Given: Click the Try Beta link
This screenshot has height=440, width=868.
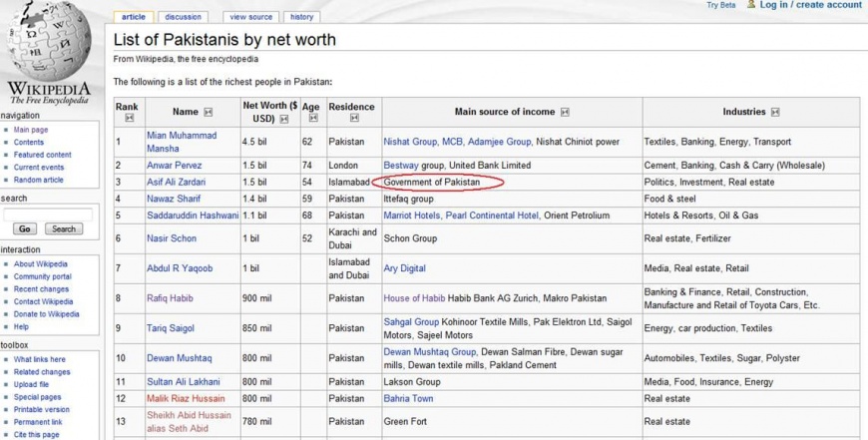Looking at the screenshot, I should 720,5.
